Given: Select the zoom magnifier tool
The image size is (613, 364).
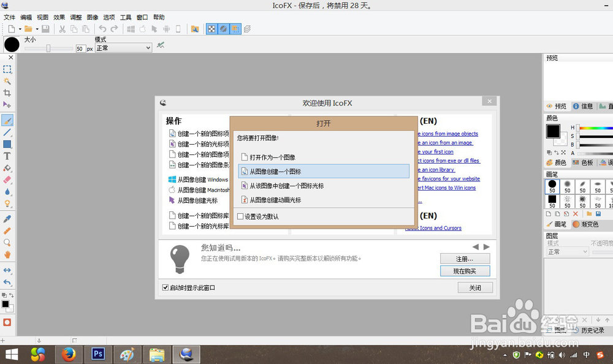Looking at the screenshot, I should (x=7, y=243).
